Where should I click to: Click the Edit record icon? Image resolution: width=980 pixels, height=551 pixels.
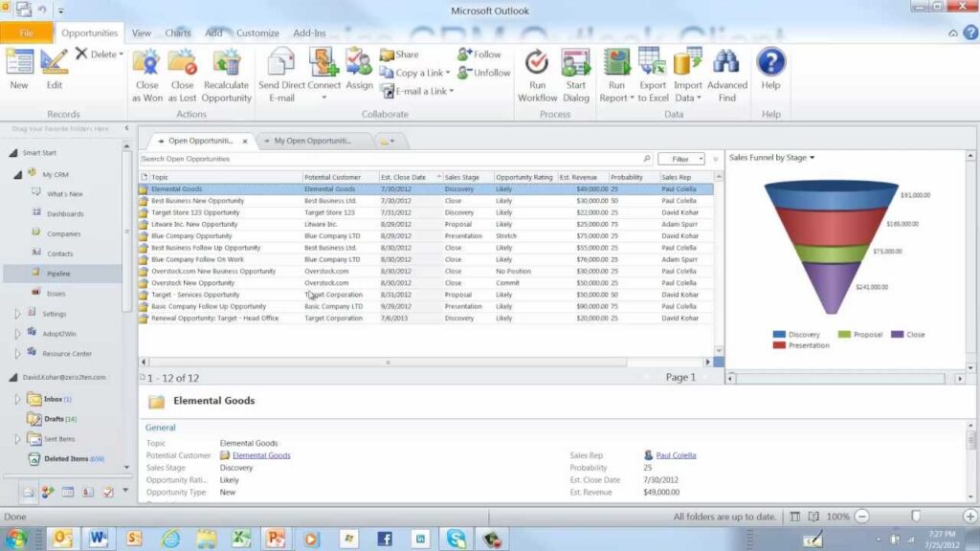pyautogui.click(x=54, y=62)
